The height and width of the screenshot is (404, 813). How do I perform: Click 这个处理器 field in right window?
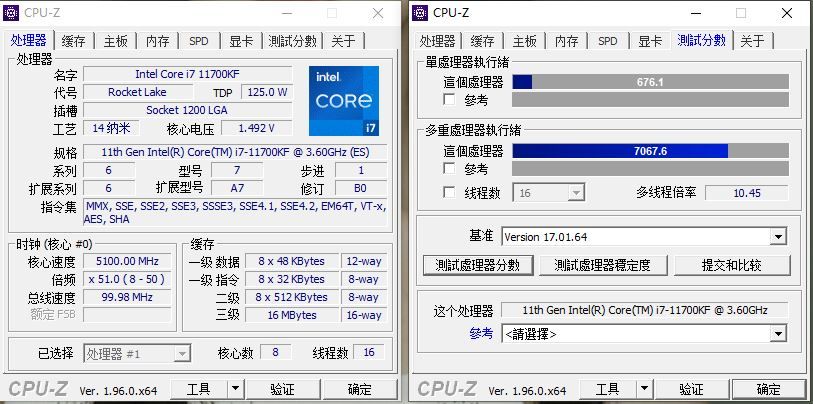coord(644,310)
